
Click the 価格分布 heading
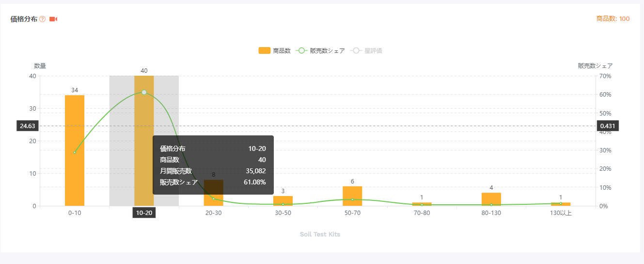(24, 19)
